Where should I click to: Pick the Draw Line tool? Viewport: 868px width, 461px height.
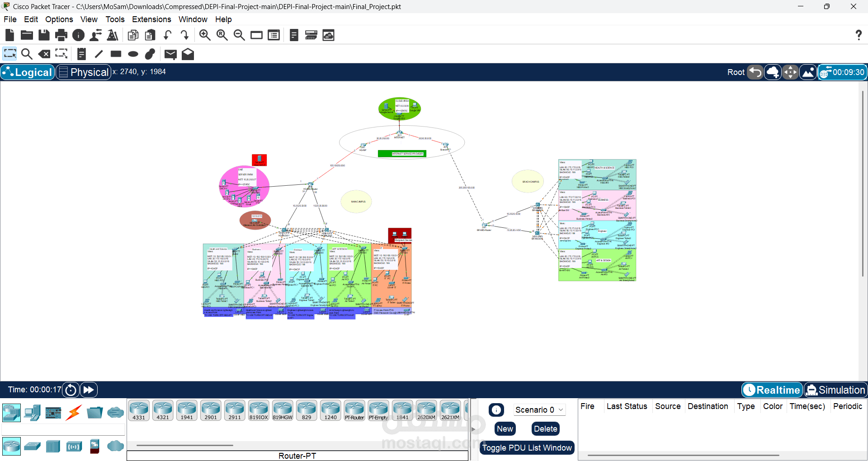(x=99, y=54)
